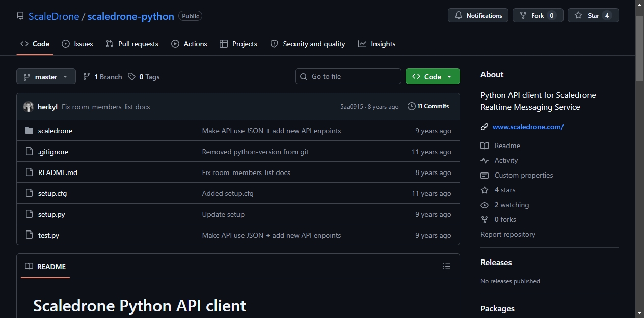
Task: Click the file icon for test.py
Action: (29, 235)
